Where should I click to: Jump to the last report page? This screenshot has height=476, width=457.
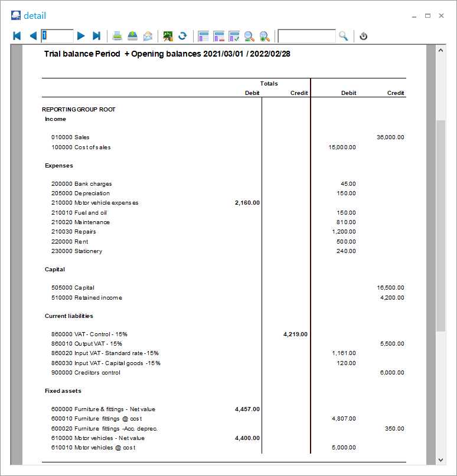pyautogui.click(x=97, y=36)
